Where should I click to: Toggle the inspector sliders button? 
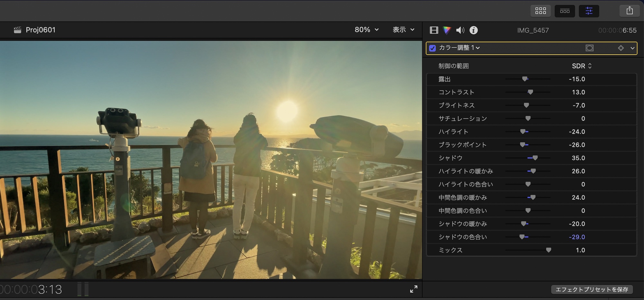pos(589,11)
